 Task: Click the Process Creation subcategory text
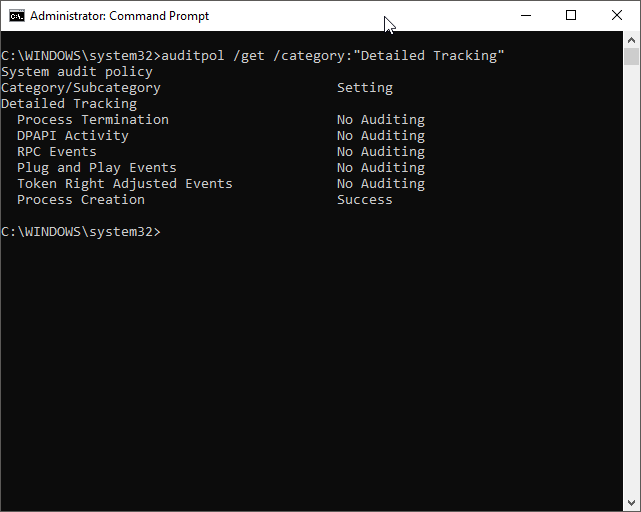[x=81, y=200]
